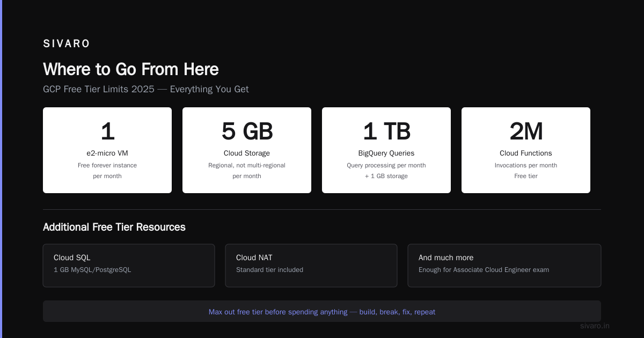
Task: Click the large '1' stat number
Action: tap(107, 131)
